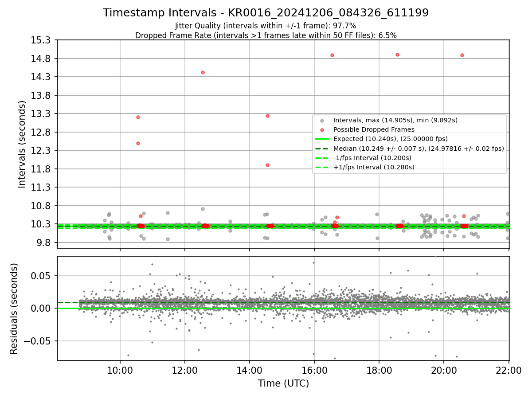Select the 'Dropped Frame Rate' 6.5% subtitle line
The width and height of the screenshot is (532, 399).
(x=266, y=35)
